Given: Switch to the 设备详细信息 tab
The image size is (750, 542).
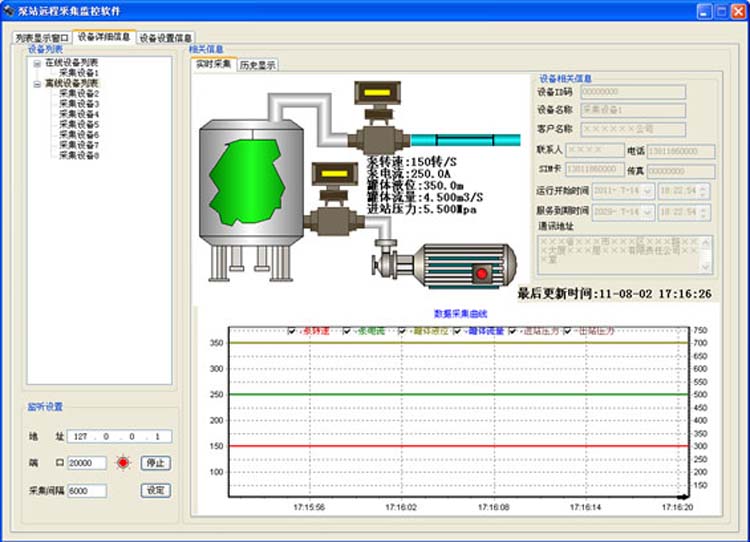Looking at the screenshot, I should (x=104, y=37).
